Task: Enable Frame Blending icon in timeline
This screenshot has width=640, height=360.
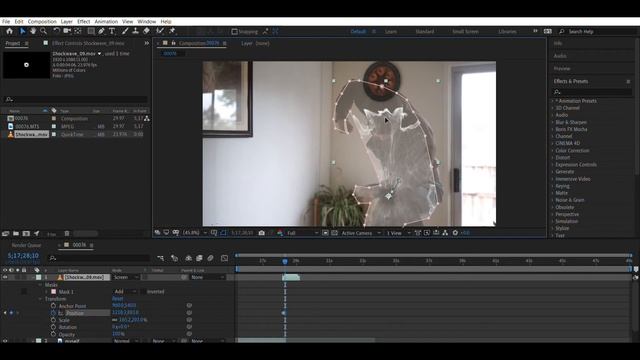Action: click(199, 258)
